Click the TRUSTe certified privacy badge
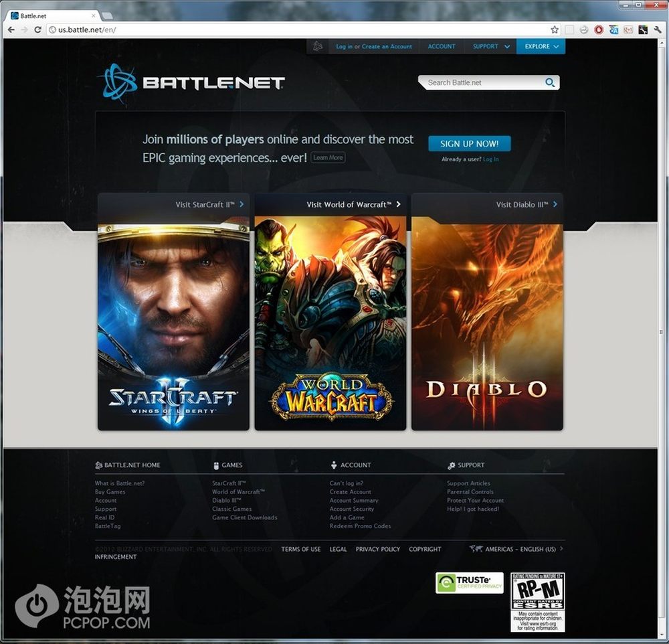 470,583
